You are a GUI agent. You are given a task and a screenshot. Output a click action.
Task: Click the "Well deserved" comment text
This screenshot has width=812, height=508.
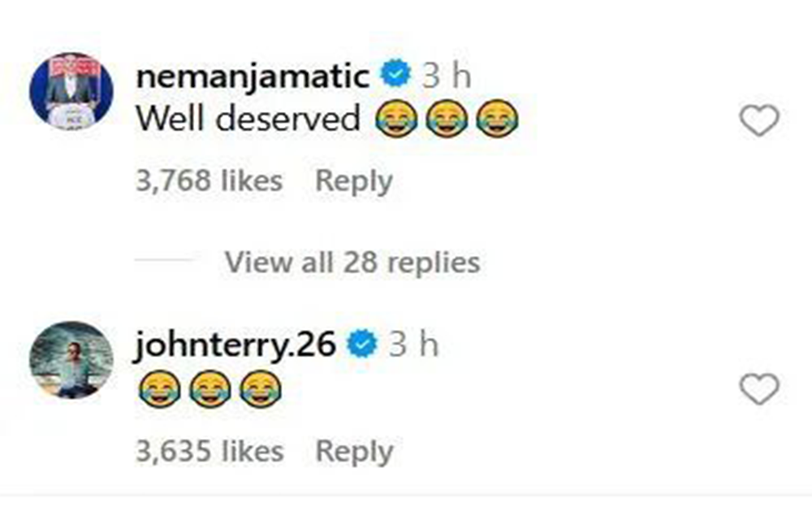coord(248,119)
